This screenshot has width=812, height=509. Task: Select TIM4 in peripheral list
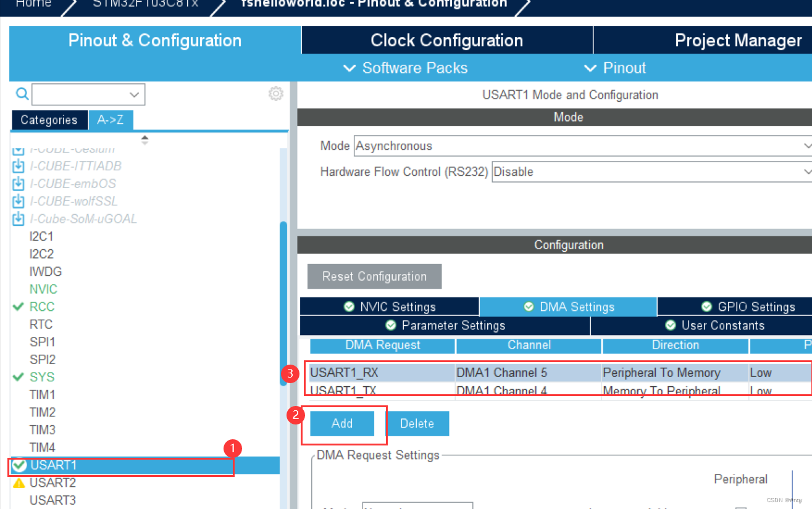[43, 447]
